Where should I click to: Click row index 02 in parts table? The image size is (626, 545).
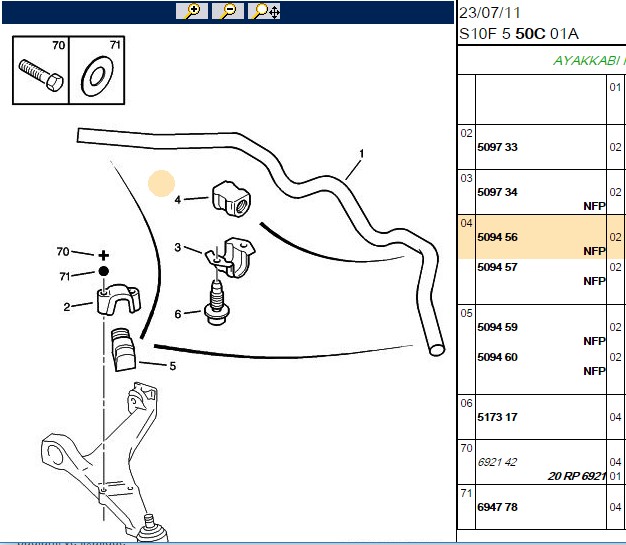466,133
